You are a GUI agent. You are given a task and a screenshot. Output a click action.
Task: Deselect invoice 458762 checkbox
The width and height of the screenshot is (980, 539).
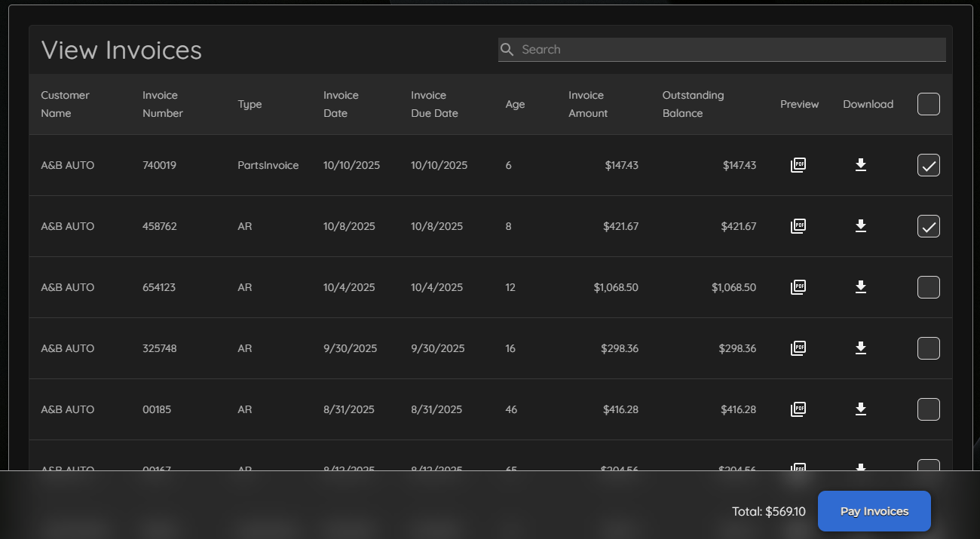tap(928, 226)
